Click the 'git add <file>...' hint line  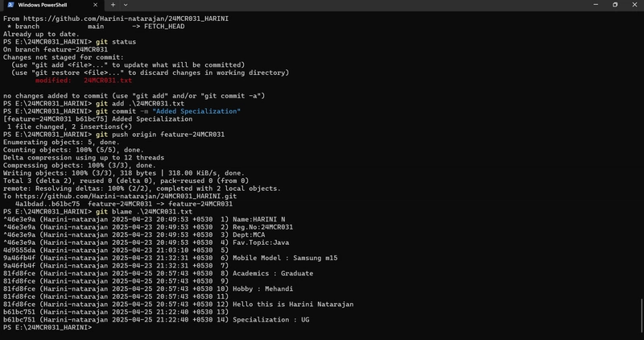click(x=128, y=65)
